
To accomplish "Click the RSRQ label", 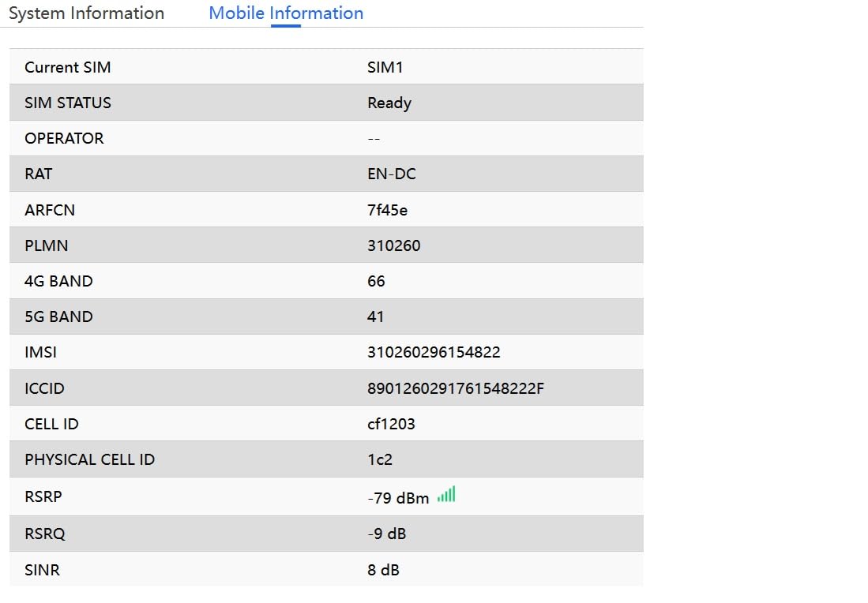I will pyautogui.click(x=45, y=534).
